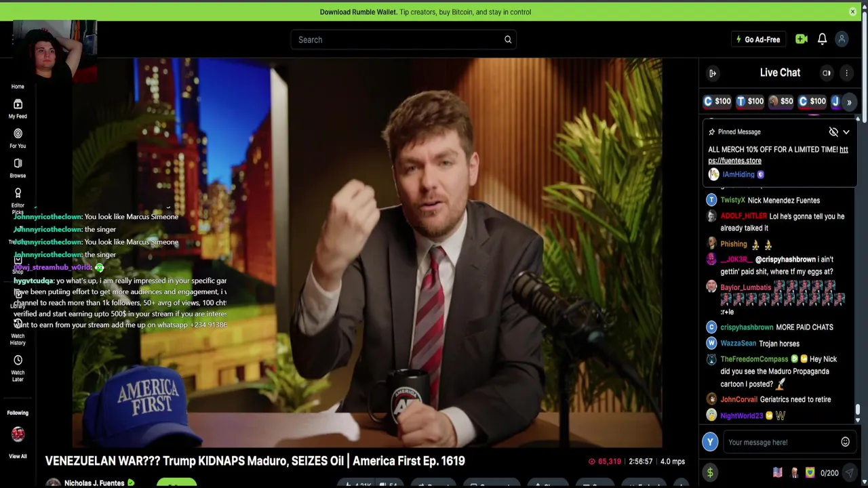Go to Home in the sidebar
Screen dimensions: 868x488
pyautogui.click(x=18, y=86)
